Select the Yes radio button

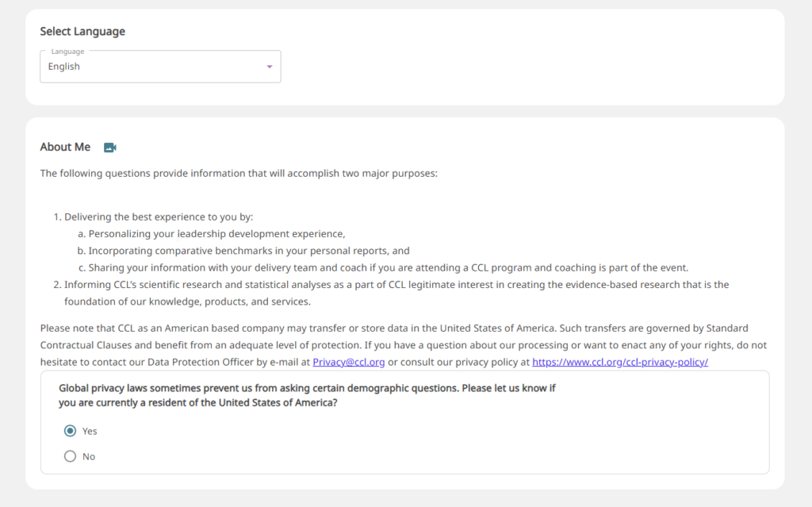click(x=70, y=431)
